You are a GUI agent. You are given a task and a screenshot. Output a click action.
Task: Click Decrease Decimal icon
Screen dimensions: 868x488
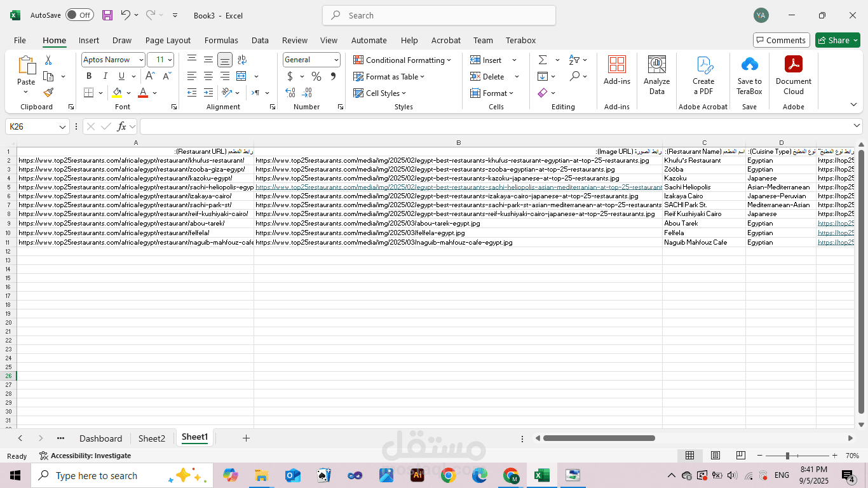pyautogui.click(x=308, y=93)
